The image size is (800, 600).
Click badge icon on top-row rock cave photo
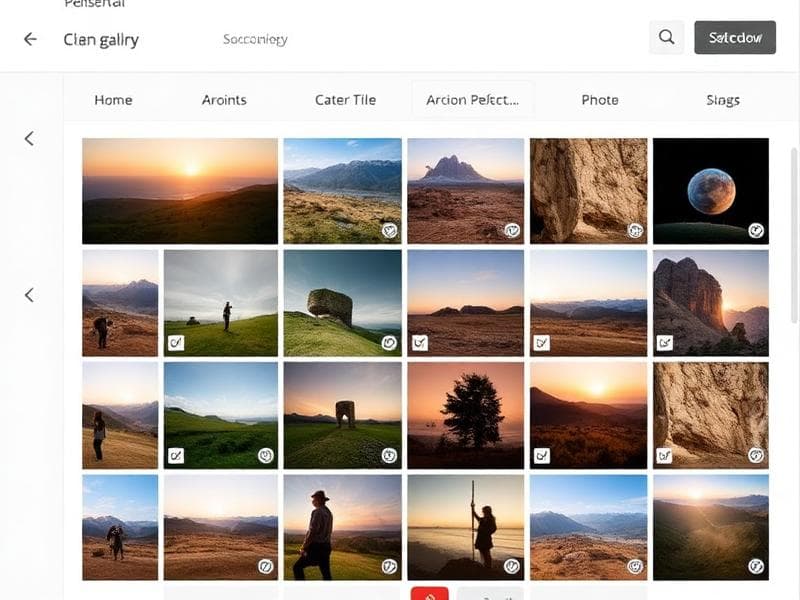click(x=634, y=231)
